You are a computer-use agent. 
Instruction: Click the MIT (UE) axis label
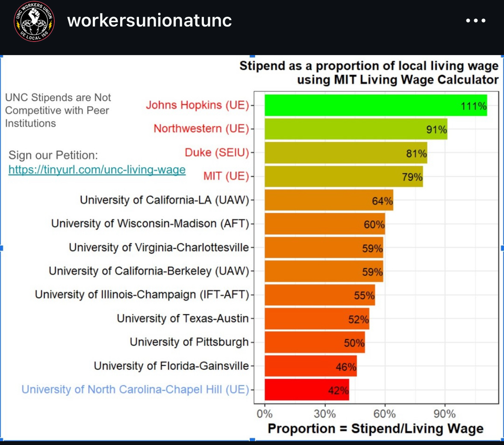[226, 176]
